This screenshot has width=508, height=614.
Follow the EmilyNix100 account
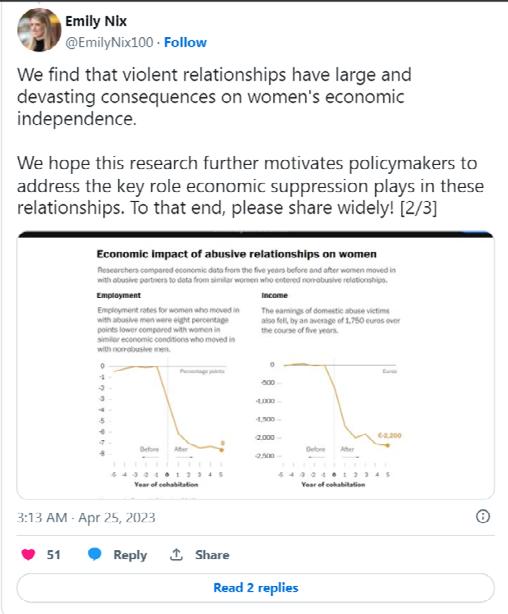pyautogui.click(x=185, y=42)
